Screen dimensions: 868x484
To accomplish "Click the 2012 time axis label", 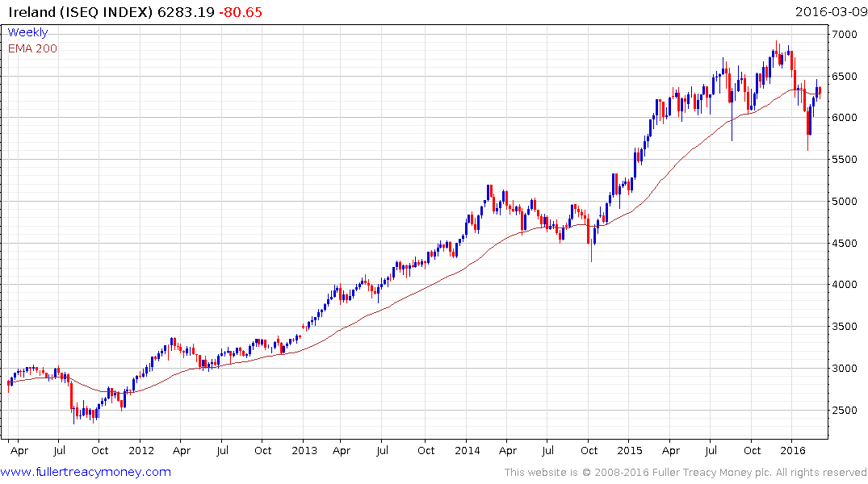I will click(141, 450).
